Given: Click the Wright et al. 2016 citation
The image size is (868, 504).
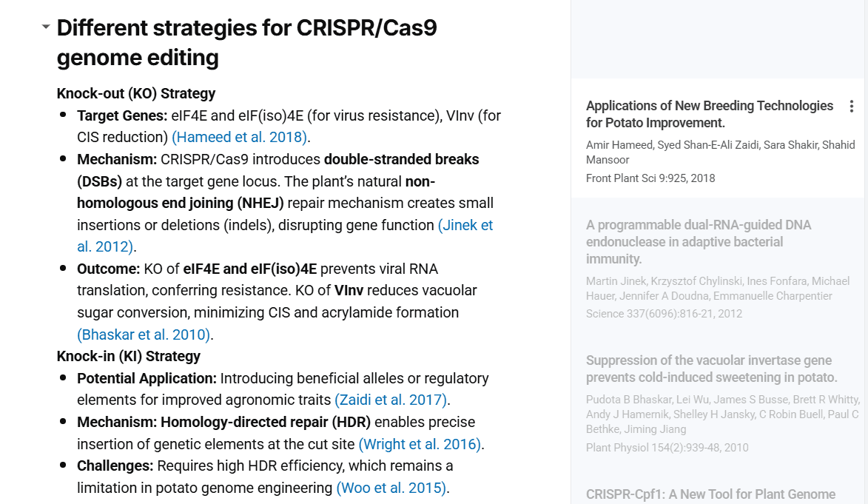Looking at the screenshot, I should (420, 444).
